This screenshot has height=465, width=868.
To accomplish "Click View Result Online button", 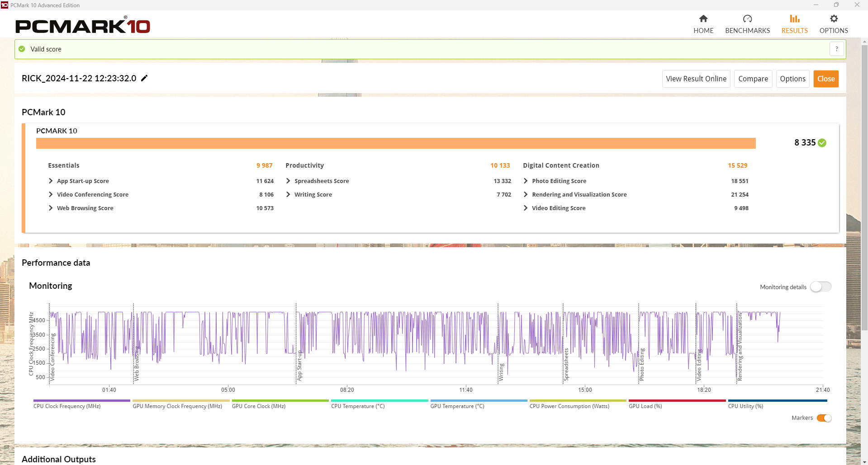I will point(696,79).
